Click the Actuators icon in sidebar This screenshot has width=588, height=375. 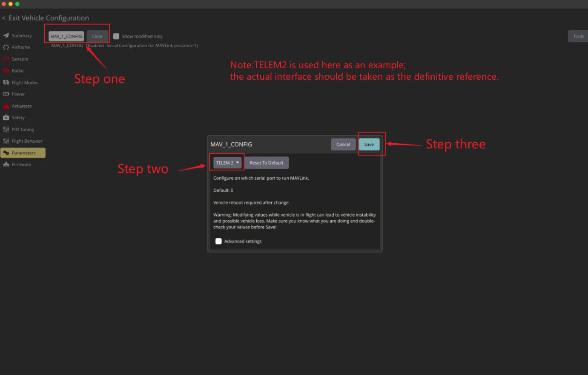(x=6, y=106)
